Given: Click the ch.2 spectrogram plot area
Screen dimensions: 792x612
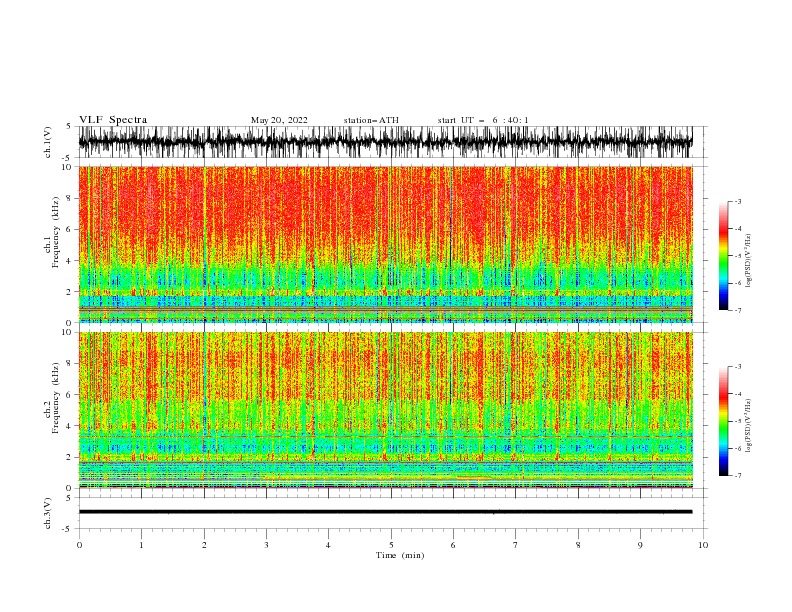Looking at the screenshot, I should (x=385, y=410).
